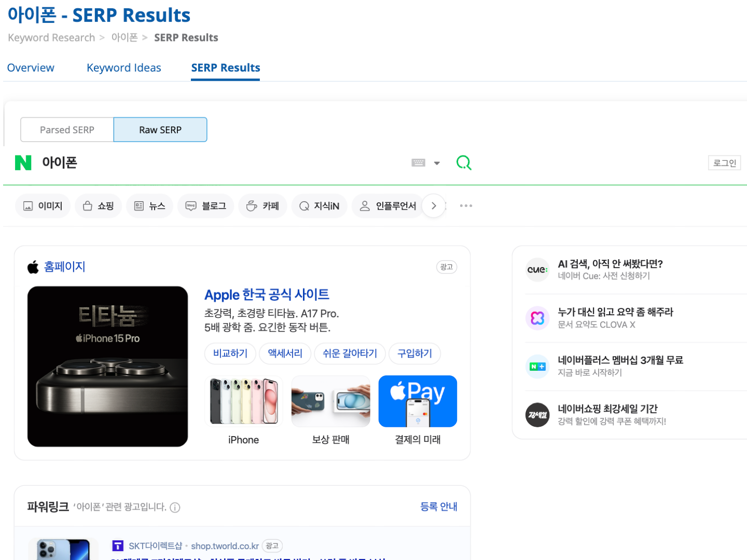Click the 로그인 login button
The width and height of the screenshot is (747, 560).
point(725,163)
